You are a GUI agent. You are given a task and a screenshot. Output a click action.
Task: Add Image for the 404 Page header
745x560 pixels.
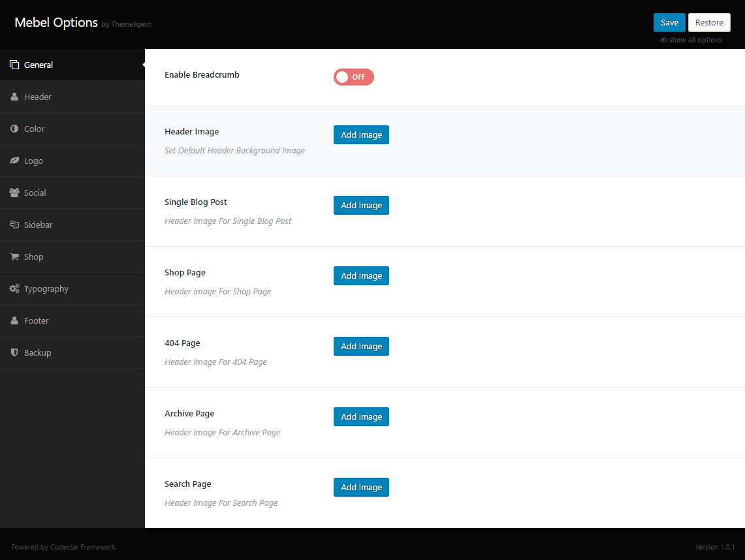point(361,346)
